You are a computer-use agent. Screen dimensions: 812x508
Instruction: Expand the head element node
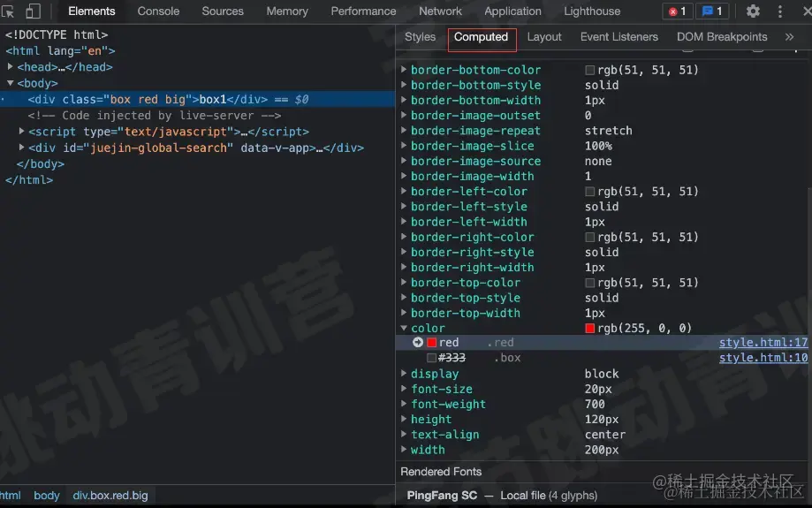(10, 66)
